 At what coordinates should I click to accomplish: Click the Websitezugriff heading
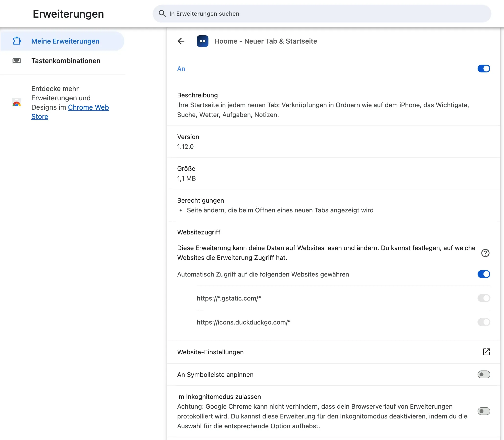pyautogui.click(x=199, y=232)
